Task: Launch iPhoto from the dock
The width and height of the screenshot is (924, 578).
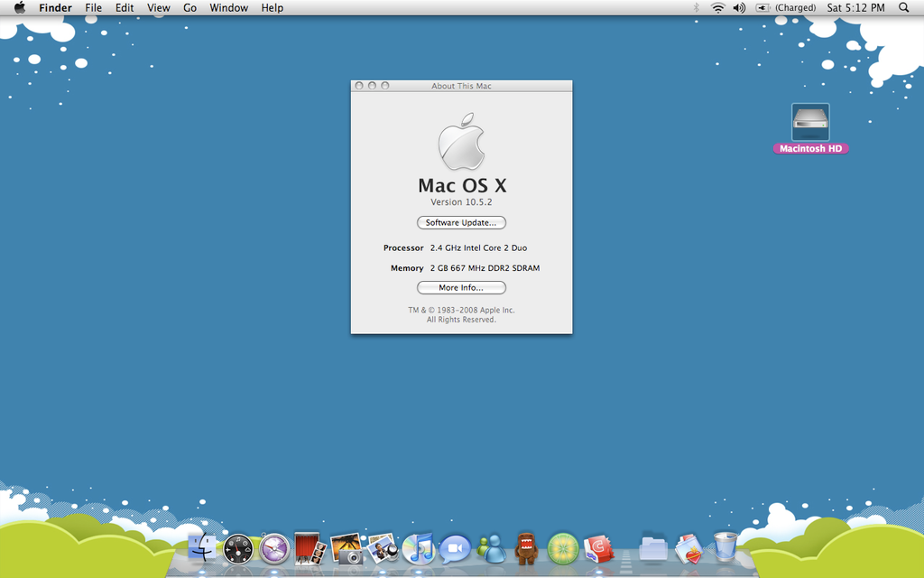Action: coord(346,548)
